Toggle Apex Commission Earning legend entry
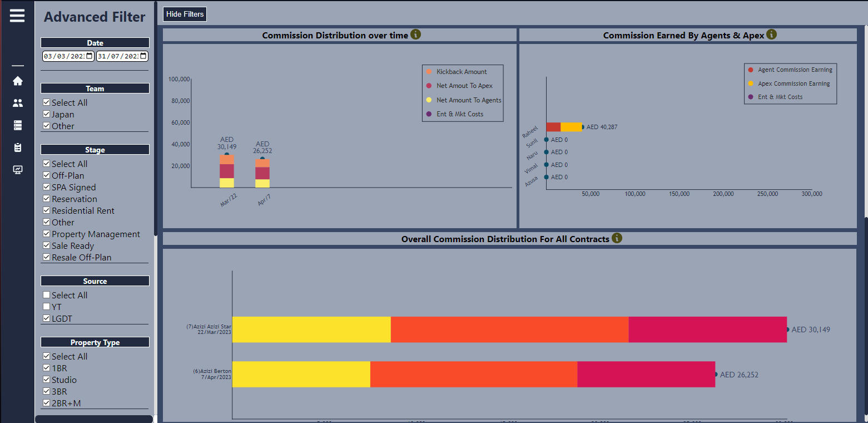 pyautogui.click(x=793, y=83)
